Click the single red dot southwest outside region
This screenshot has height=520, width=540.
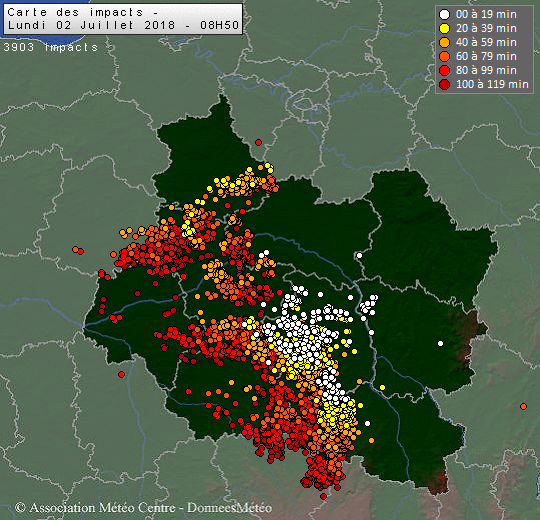click(x=121, y=374)
